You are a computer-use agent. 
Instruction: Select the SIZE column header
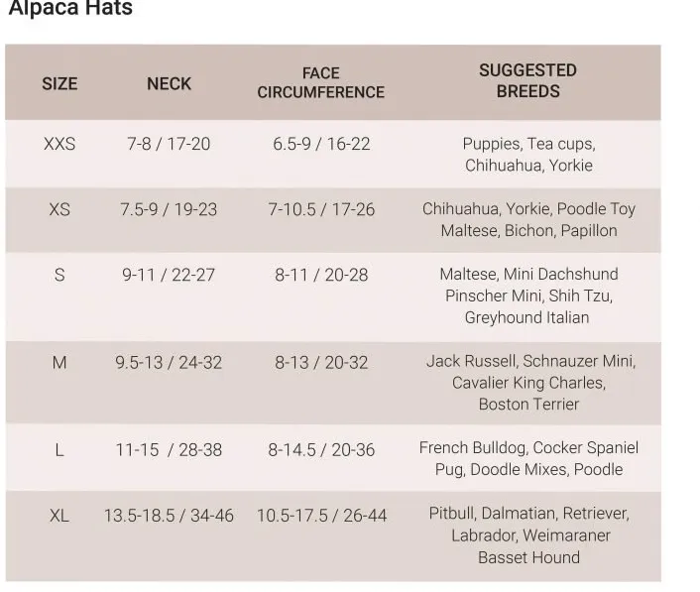(59, 84)
